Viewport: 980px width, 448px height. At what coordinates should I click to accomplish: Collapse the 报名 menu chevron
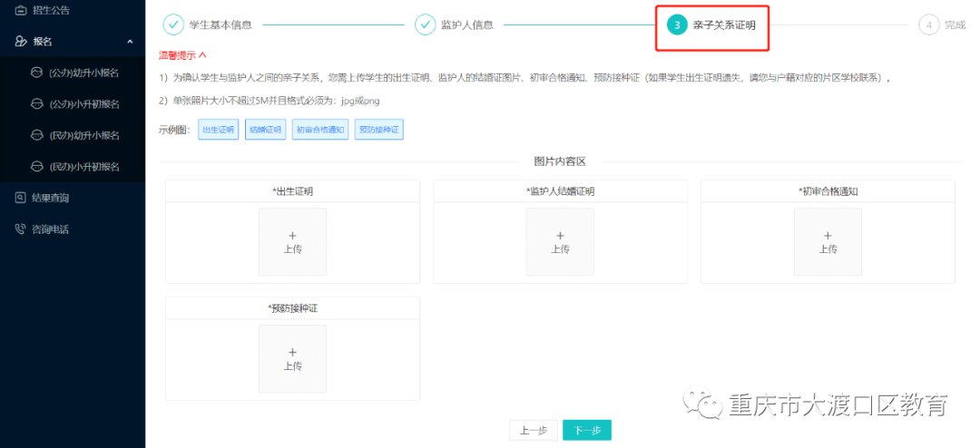pos(130,42)
